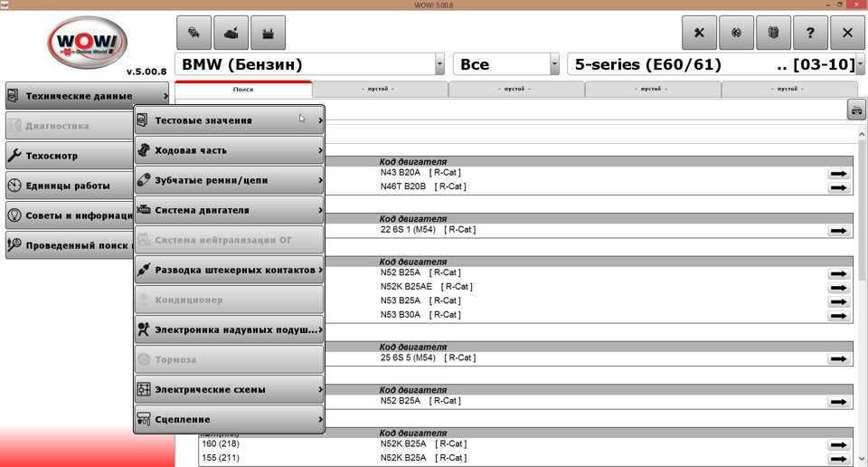
Task: Click the passenger car vehicle type icon
Action: [x=193, y=33]
